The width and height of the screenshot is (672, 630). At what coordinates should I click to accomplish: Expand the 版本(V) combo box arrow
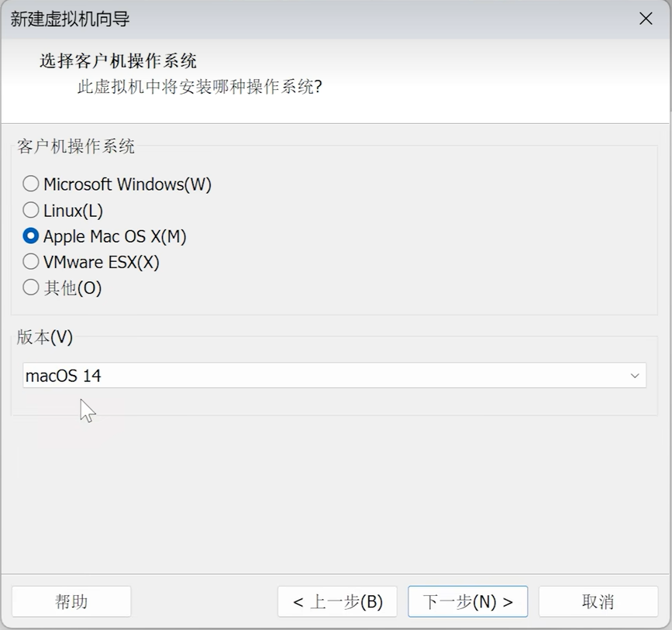point(634,375)
